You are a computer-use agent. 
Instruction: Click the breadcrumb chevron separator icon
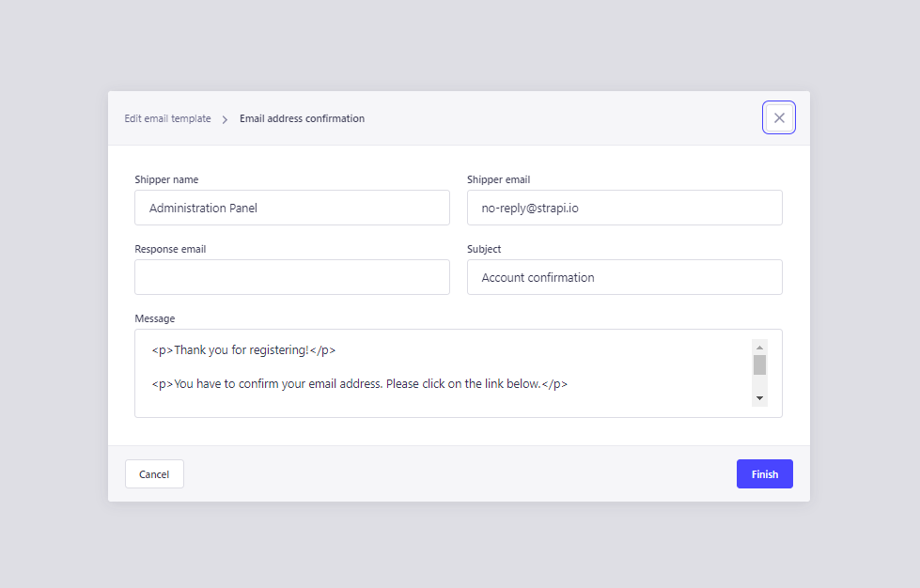[x=225, y=118]
